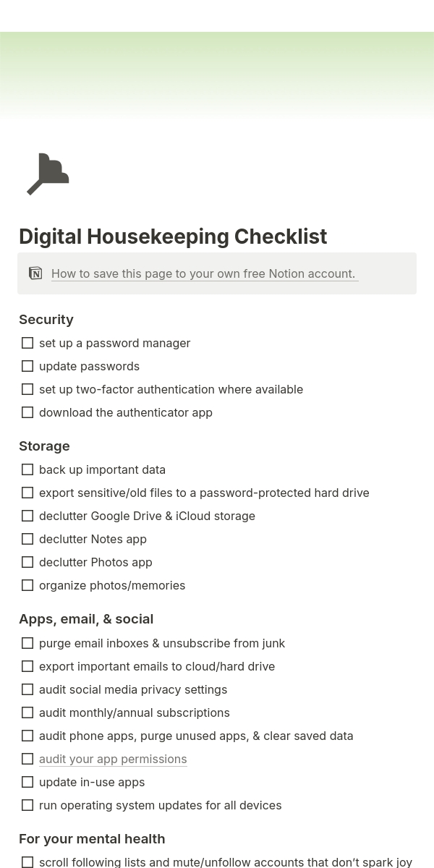Check 'back up important data'
434x868 pixels.
point(27,469)
